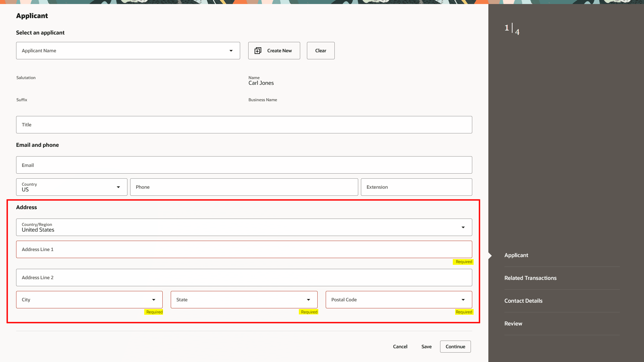
Task: Cancel the application form
Action: coord(400,347)
